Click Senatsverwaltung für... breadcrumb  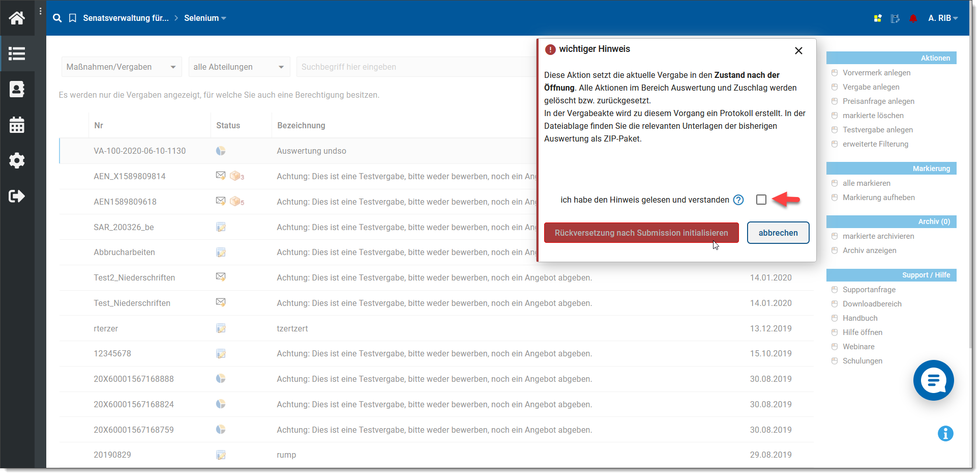[x=126, y=18]
